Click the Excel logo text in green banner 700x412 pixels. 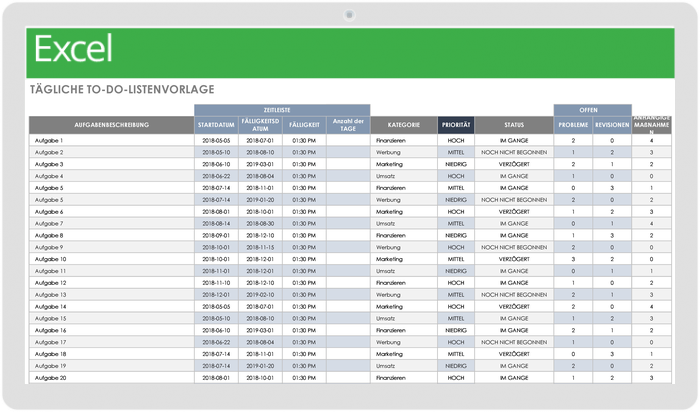coord(73,49)
